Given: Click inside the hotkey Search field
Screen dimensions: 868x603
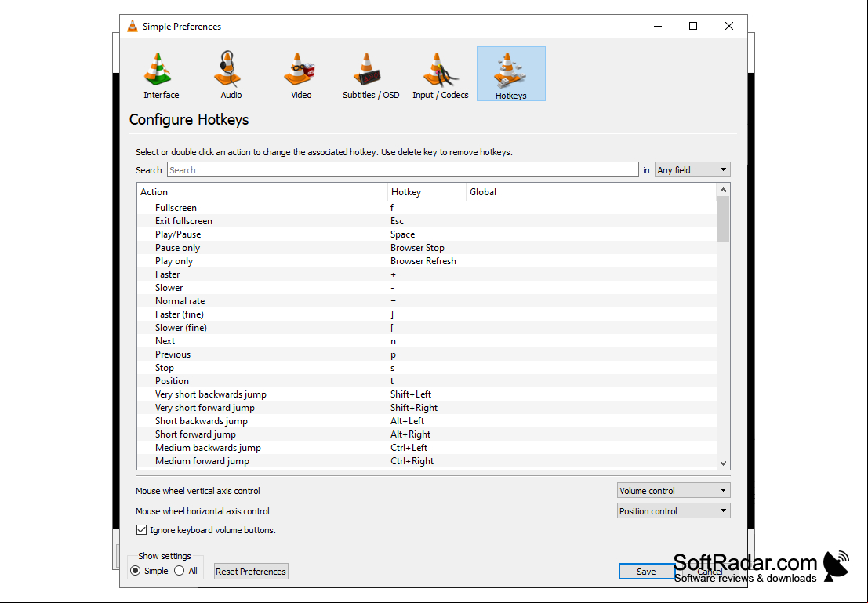Looking at the screenshot, I should (x=402, y=170).
